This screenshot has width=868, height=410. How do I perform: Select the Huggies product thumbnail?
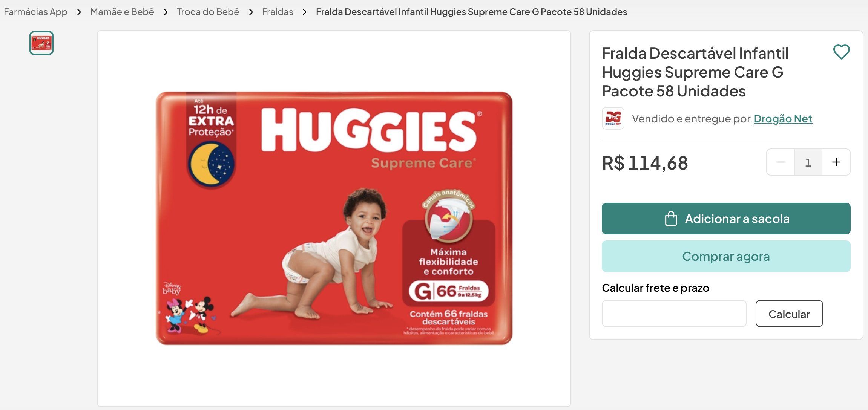click(x=41, y=43)
